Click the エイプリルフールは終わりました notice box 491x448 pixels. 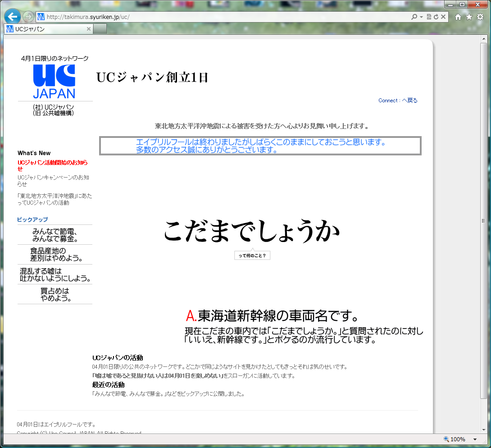(x=260, y=146)
